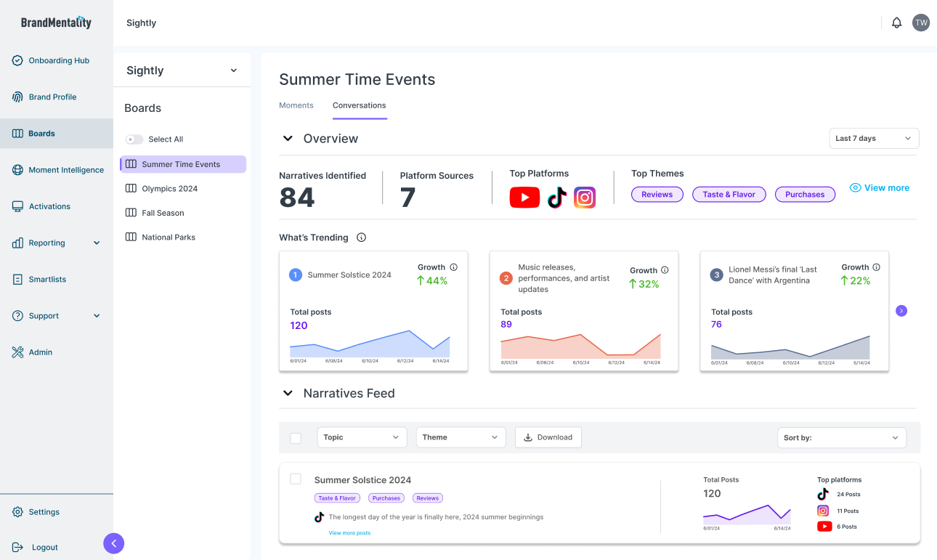Open Moment Intelligence in the sidebar
Viewport: 937px width, 560px height.
pyautogui.click(x=65, y=170)
